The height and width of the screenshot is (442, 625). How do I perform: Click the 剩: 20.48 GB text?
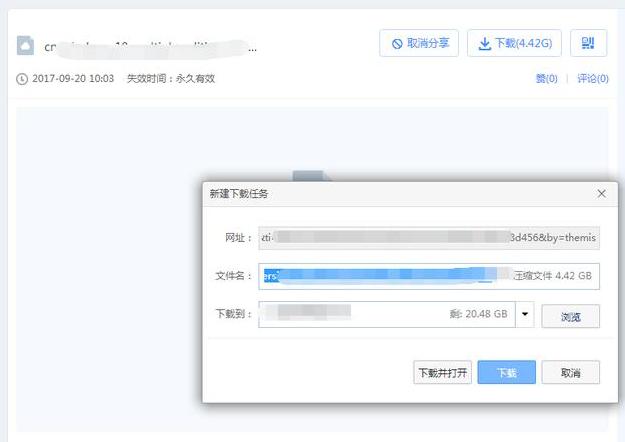pos(479,314)
